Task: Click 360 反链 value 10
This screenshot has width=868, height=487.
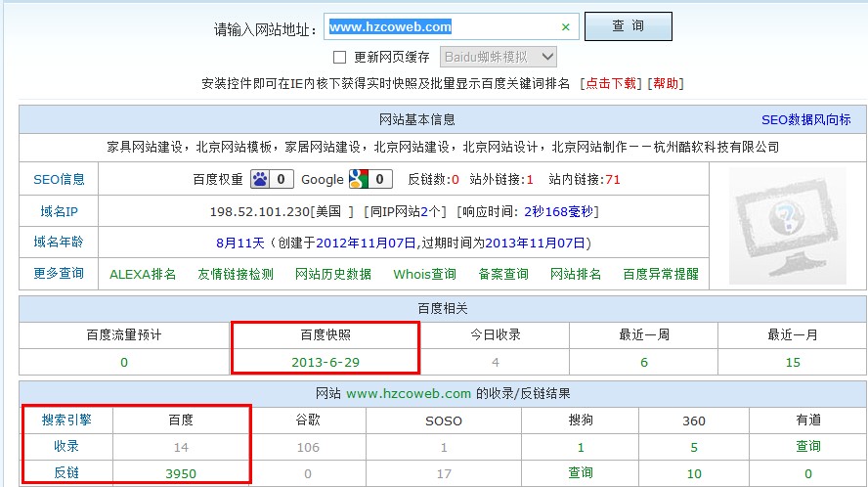Action: click(694, 473)
